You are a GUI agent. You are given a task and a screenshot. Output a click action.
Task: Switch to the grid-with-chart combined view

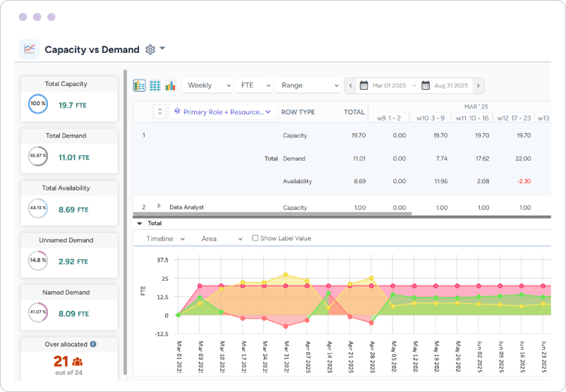coord(139,85)
